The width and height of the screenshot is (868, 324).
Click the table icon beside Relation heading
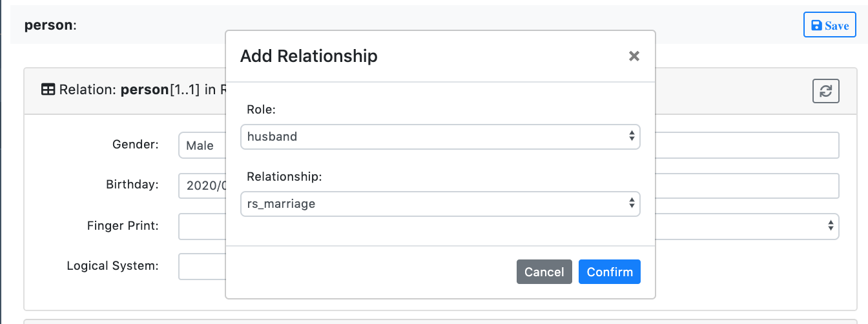(x=48, y=90)
